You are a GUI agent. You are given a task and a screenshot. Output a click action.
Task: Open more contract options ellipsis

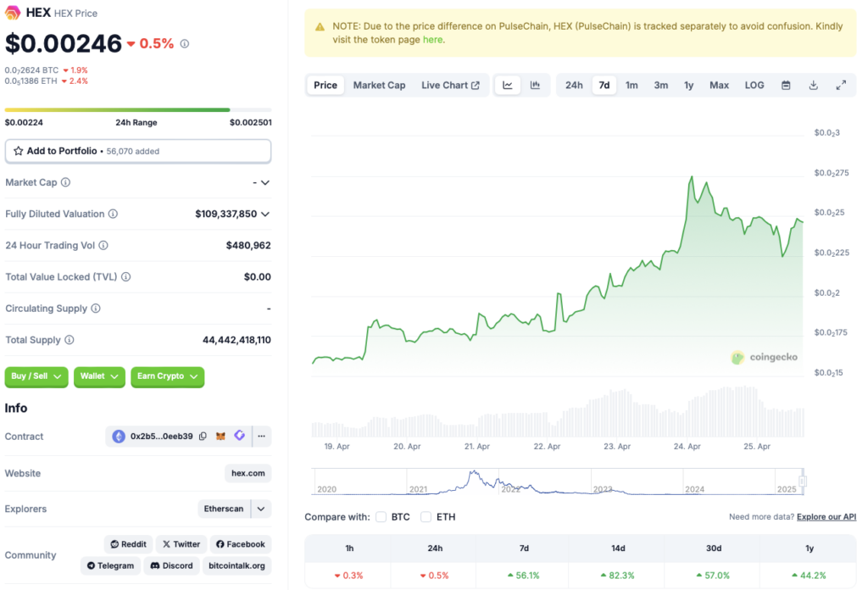(261, 436)
